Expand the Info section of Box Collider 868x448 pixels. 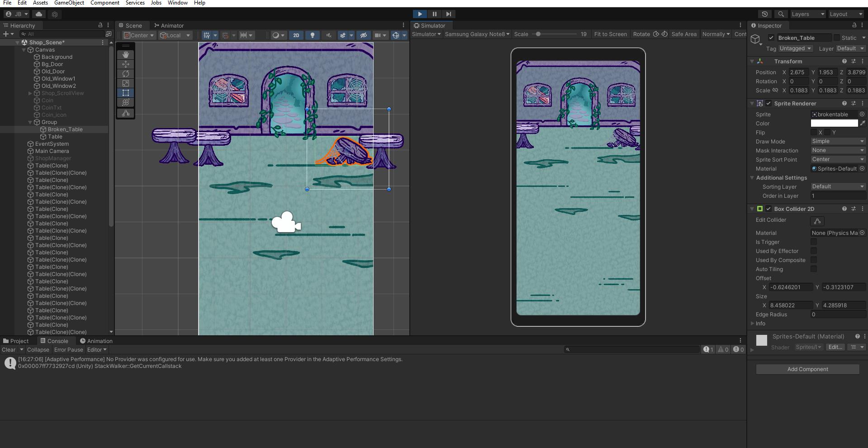752,323
